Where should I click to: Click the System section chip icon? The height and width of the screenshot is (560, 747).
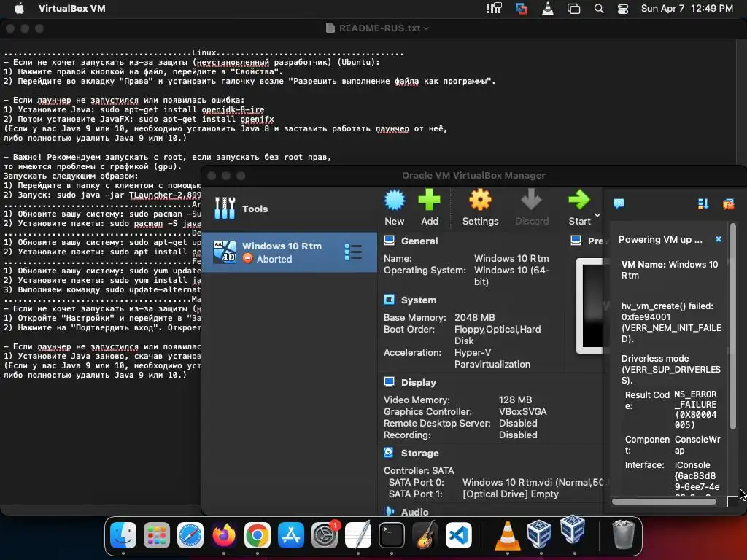pyautogui.click(x=390, y=300)
